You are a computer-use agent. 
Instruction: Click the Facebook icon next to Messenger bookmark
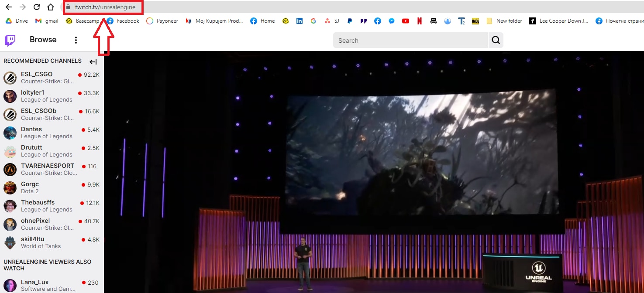click(x=378, y=21)
